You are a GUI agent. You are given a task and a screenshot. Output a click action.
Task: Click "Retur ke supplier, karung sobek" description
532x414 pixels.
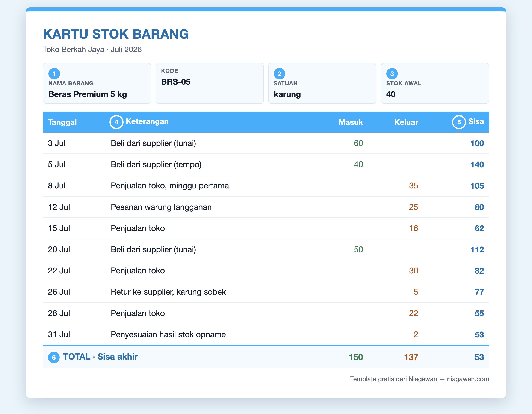[x=168, y=292]
